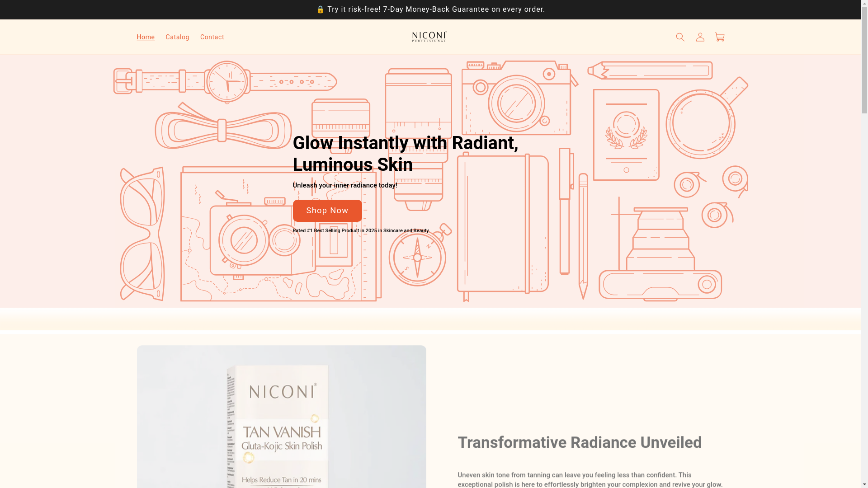Click the "Rated #1 Best Selling Product" text
This screenshot has height=488, width=868.
pos(361,231)
